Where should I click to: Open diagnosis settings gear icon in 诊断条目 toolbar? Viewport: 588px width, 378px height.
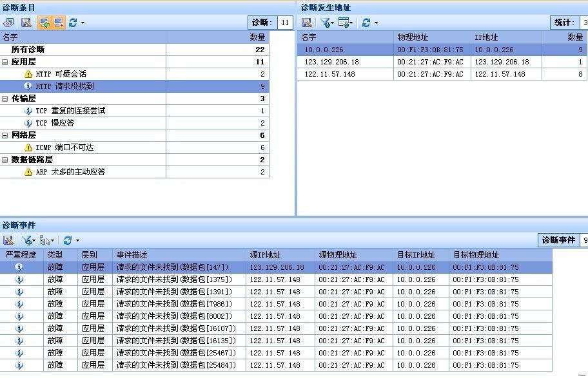tap(10, 23)
